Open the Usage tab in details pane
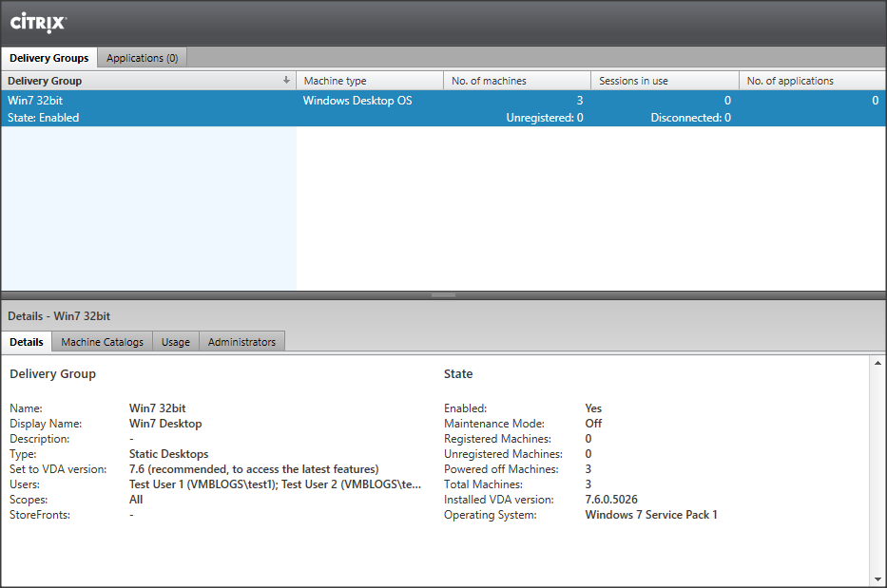887x588 pixels. click(175, 342)
